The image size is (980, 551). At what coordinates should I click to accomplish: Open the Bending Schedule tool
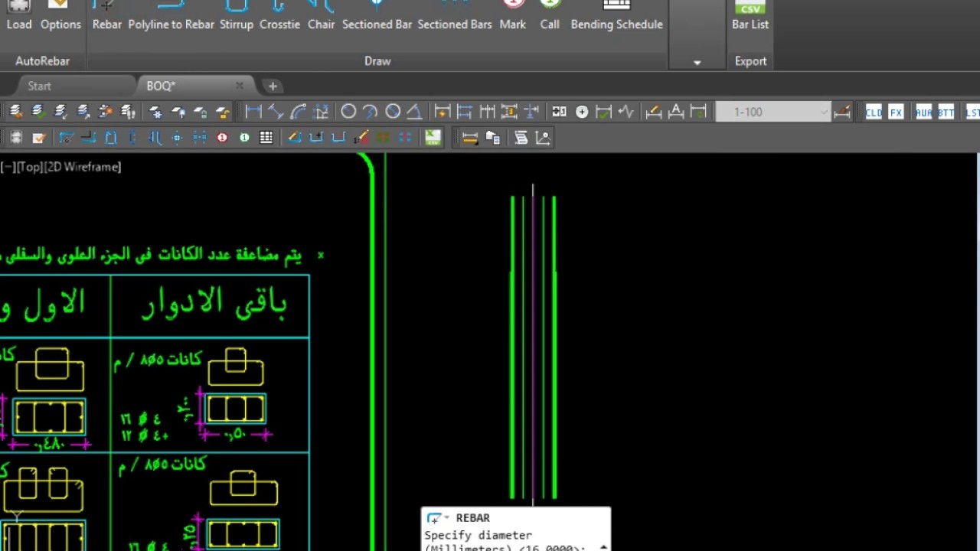(616, 15)
